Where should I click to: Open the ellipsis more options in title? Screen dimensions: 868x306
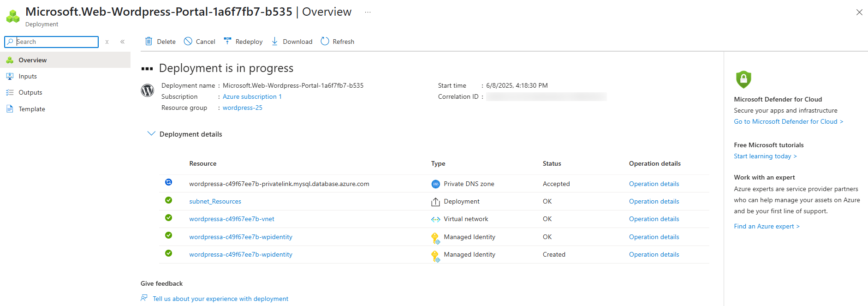click(368, 12)
